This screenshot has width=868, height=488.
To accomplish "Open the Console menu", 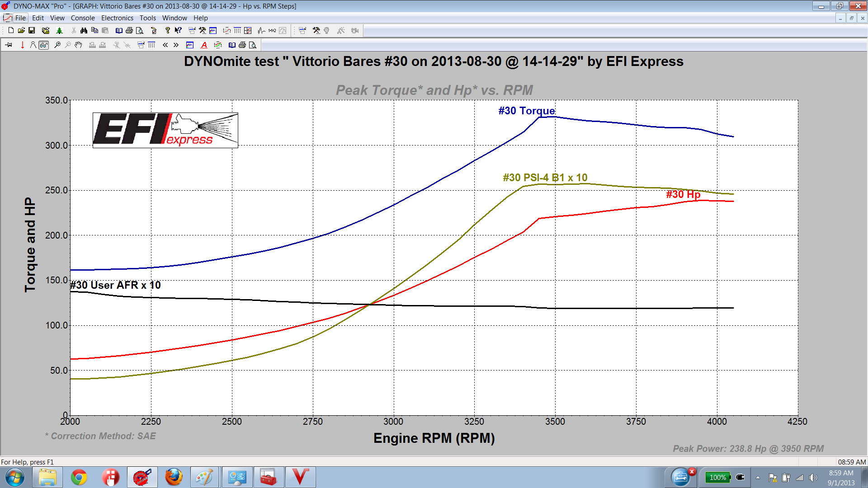I will pyautogui.click(x=83, y=18).
